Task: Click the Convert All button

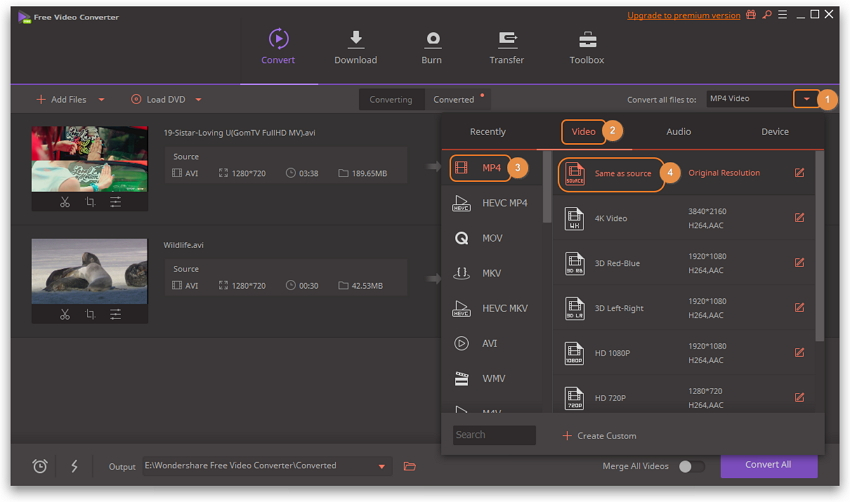Action: pos(768,465)
